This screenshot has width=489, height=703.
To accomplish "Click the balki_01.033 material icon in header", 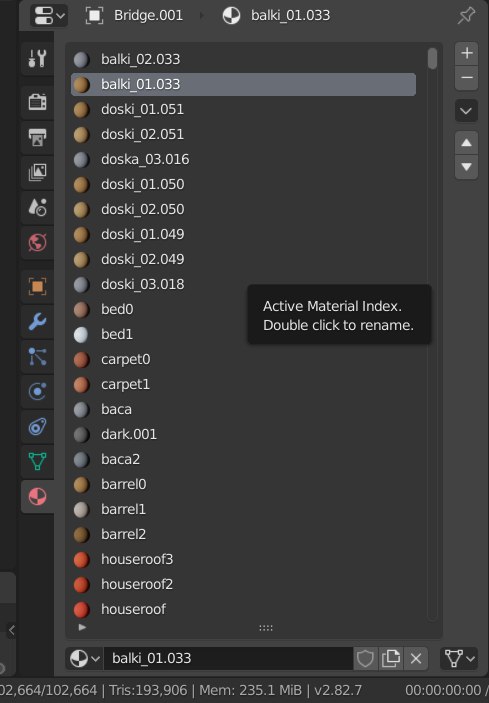I will click(231, 15).
